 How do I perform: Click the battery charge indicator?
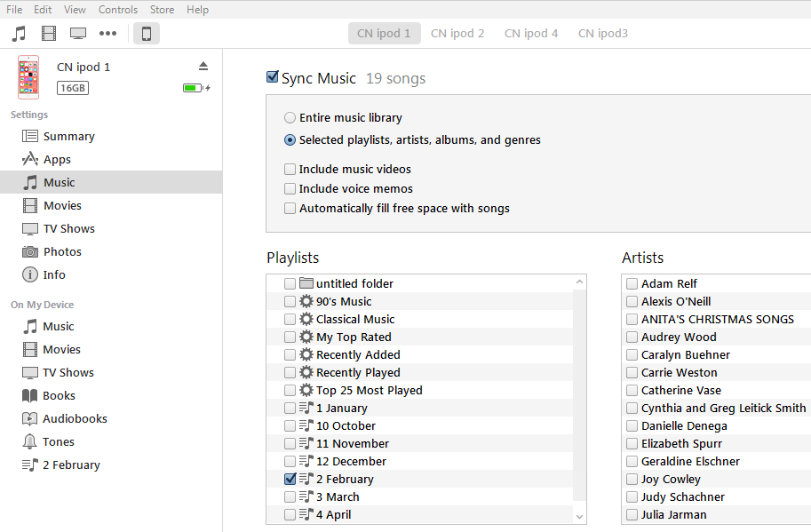click(x=196, y=88)
